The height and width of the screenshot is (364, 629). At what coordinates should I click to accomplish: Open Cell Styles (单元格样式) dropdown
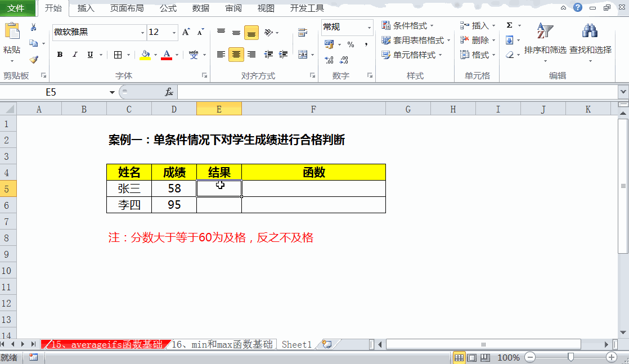click(412, 55)
